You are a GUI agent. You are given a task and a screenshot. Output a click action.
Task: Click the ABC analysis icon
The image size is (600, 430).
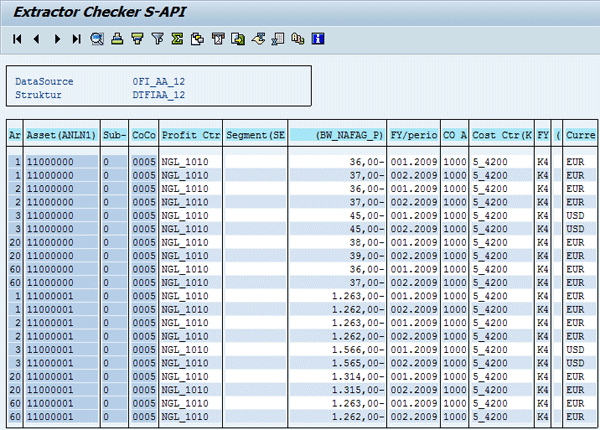click(298, 39)
